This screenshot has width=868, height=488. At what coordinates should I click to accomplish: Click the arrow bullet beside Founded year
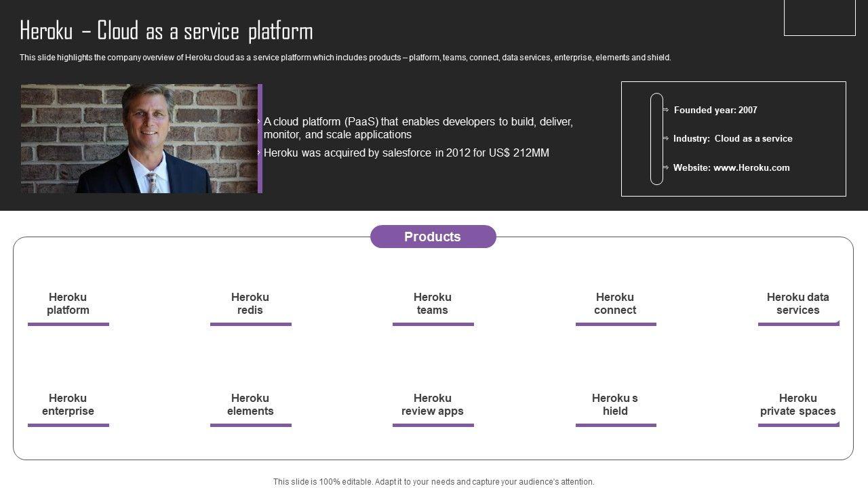coord(666,110)
